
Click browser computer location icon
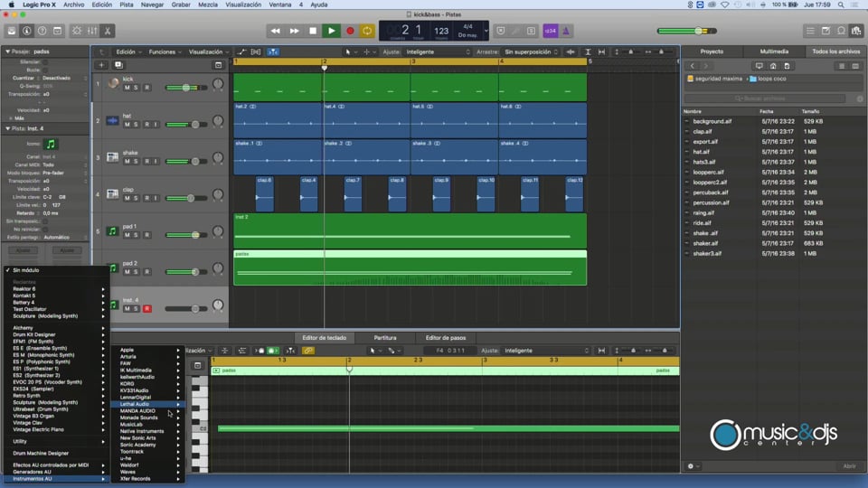tap(759, 66)
